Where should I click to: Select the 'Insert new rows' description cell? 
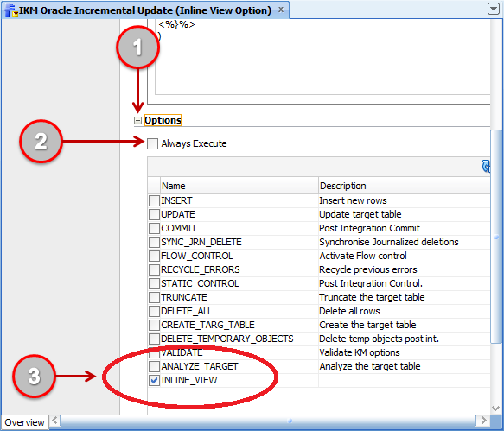click(x=405, y=200)
